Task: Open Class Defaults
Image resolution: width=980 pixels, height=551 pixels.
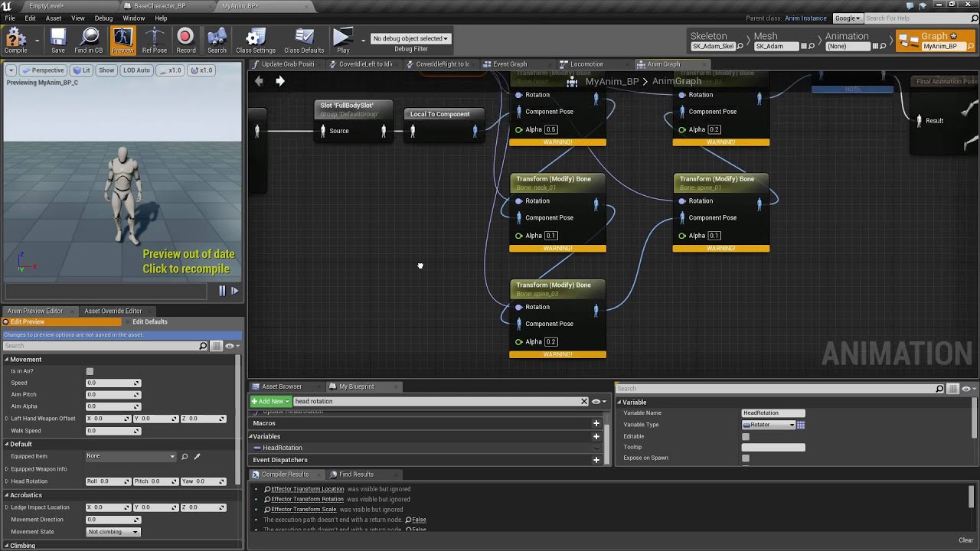Action: [304, 40]
